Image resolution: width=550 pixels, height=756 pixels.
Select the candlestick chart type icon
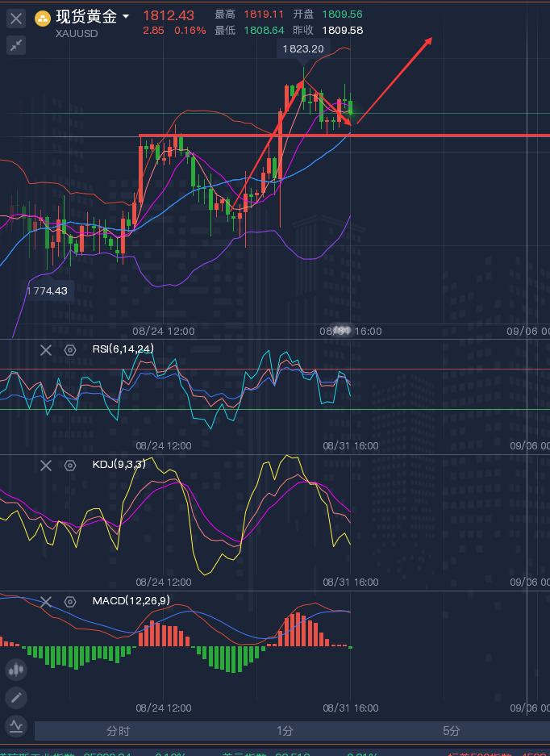click(16, 669)
